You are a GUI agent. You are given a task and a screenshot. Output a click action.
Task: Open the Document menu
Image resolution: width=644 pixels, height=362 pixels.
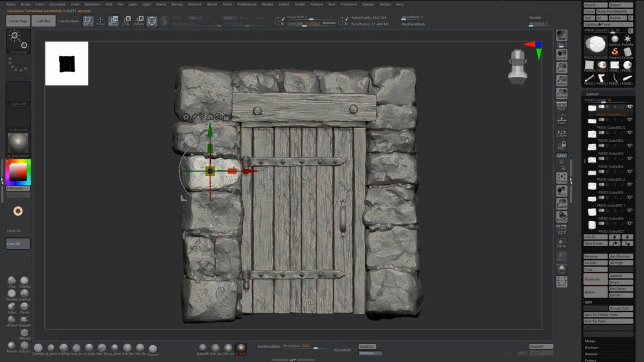pos(57,4)
